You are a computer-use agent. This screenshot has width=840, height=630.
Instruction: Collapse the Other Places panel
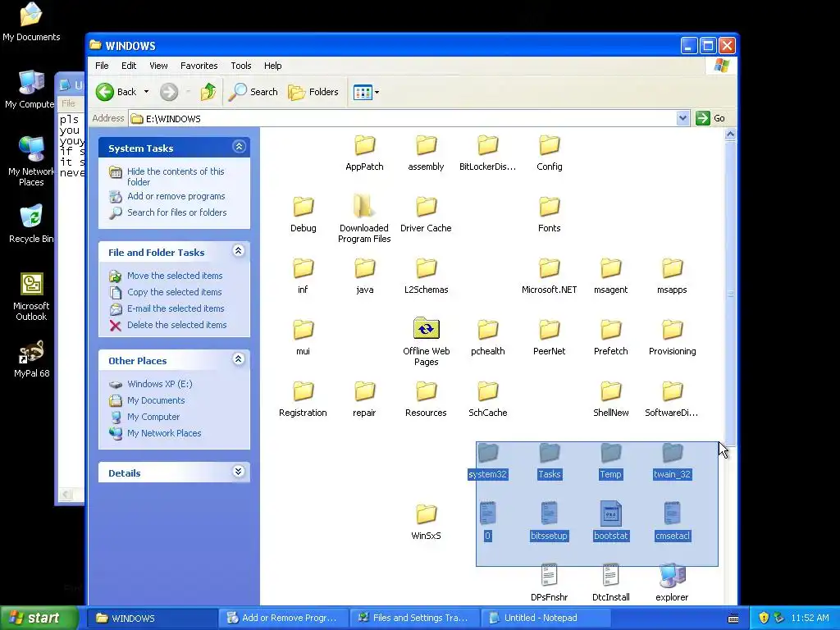click(x=239, y=359)
